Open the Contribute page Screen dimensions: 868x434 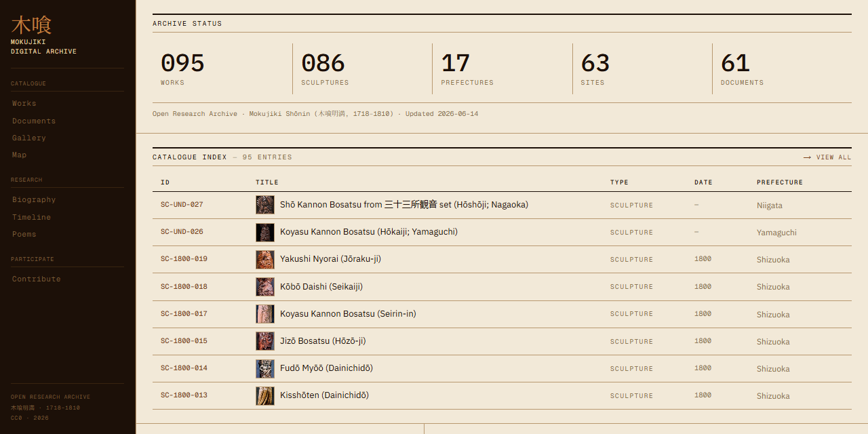click(37, 279)
